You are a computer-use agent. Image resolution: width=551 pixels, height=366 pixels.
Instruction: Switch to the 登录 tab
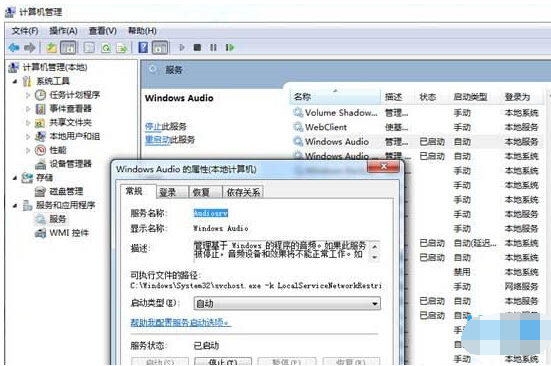point(172,192)
